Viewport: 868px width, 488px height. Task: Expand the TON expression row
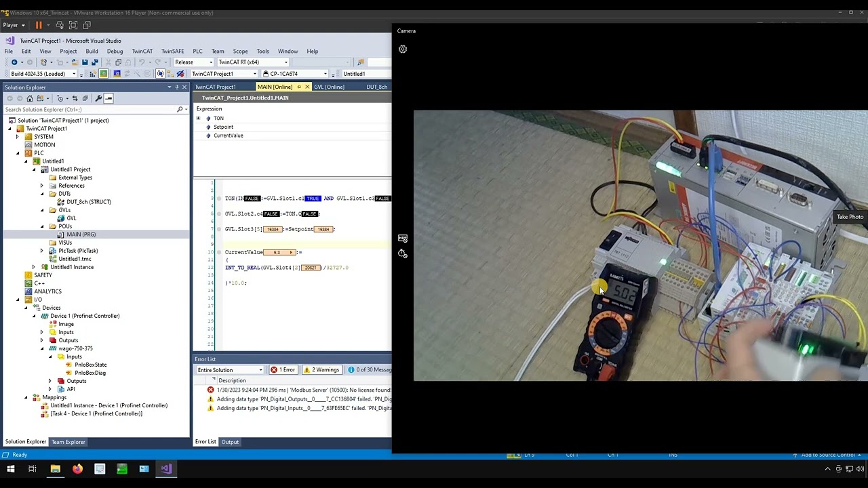[x=199, y=119]
